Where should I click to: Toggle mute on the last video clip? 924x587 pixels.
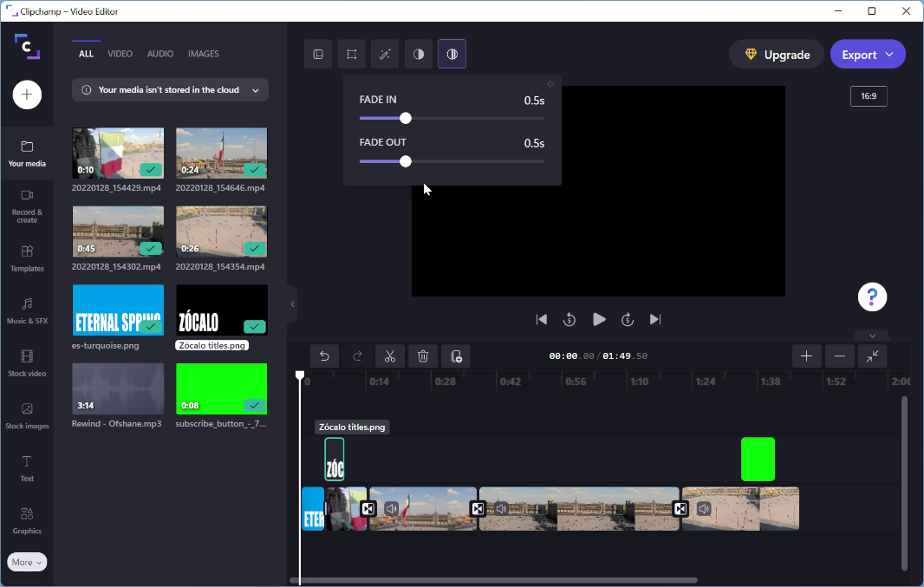[704, 509]
